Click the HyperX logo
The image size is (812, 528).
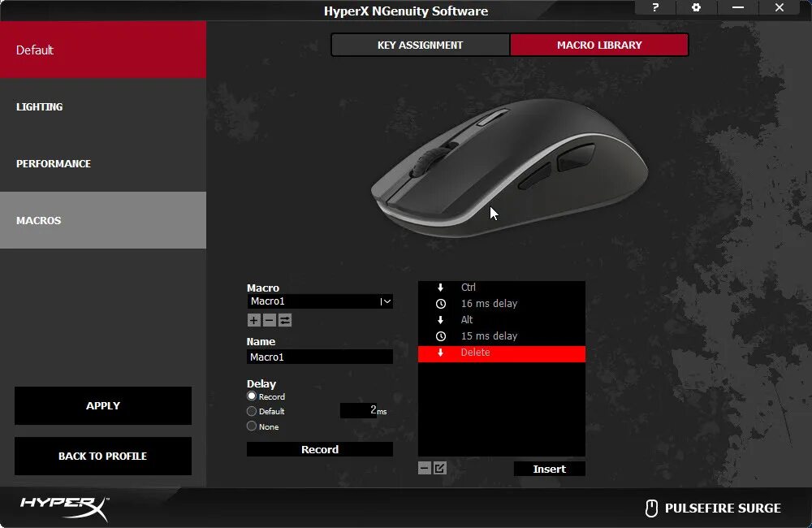pyautogui.click(x=65, y=509)
